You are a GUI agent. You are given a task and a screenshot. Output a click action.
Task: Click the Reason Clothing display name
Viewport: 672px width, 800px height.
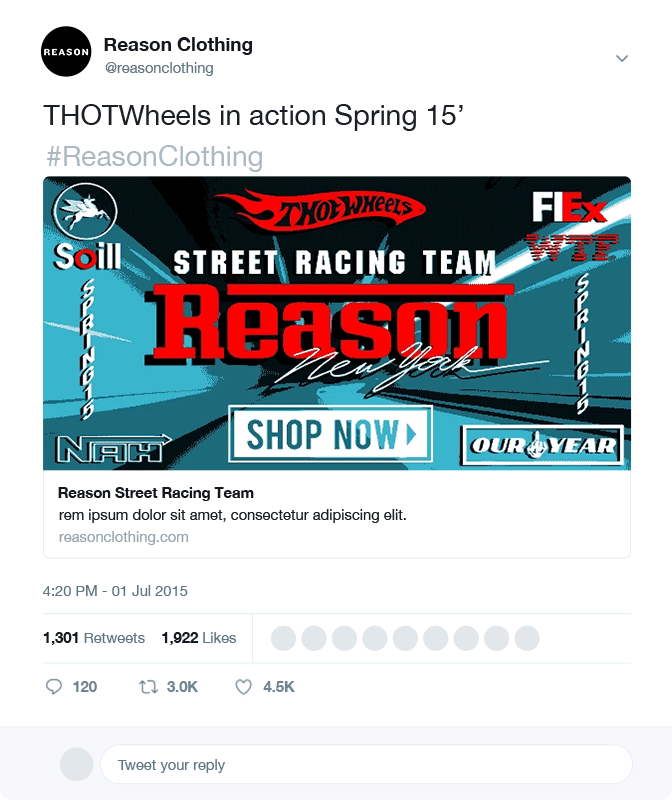[178, 44]
